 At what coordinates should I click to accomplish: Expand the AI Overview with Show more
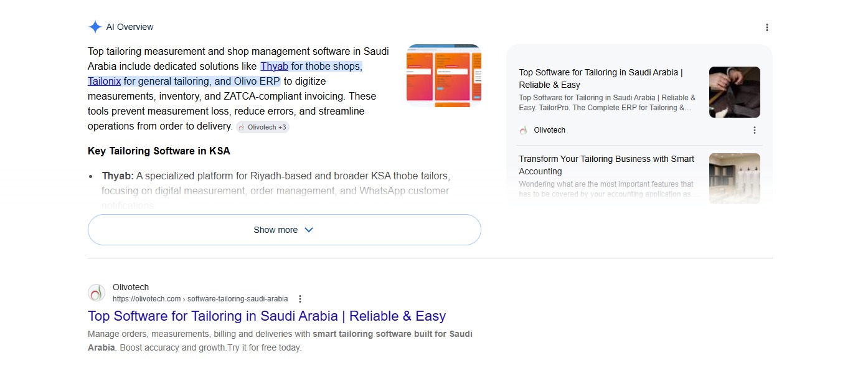click(x=284, y=230)
